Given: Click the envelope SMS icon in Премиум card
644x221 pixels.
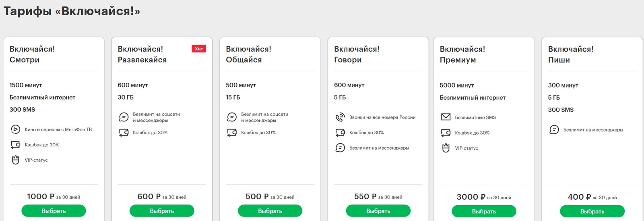Looking at the screenshot, I should [x=446, y=117].
